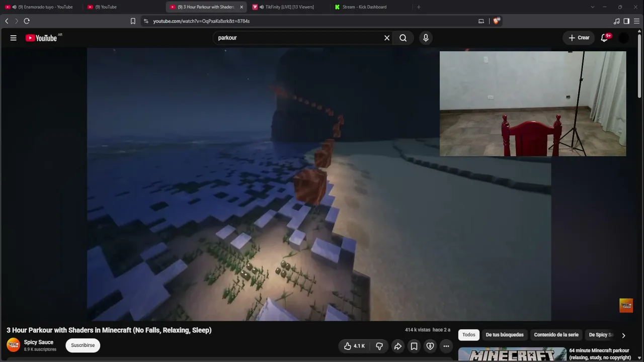This screenshot has width=644, height=362.
Task: Subscribe with the Suscribirse button
Action: point(83,345)
